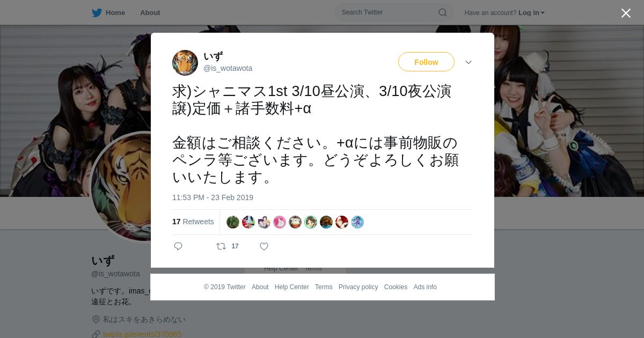Open the About menu item

pos(150,13)
